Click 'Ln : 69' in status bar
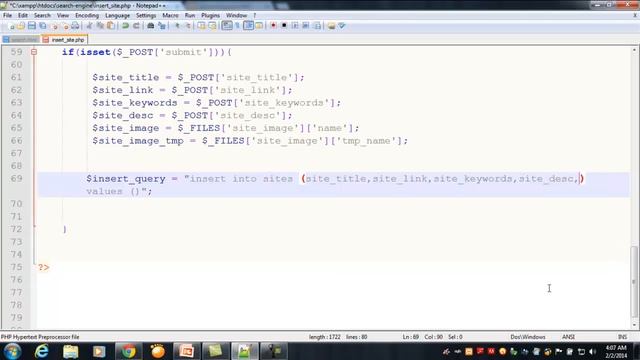Viewport: 640px width, 360px height. [x=411, y=337]
